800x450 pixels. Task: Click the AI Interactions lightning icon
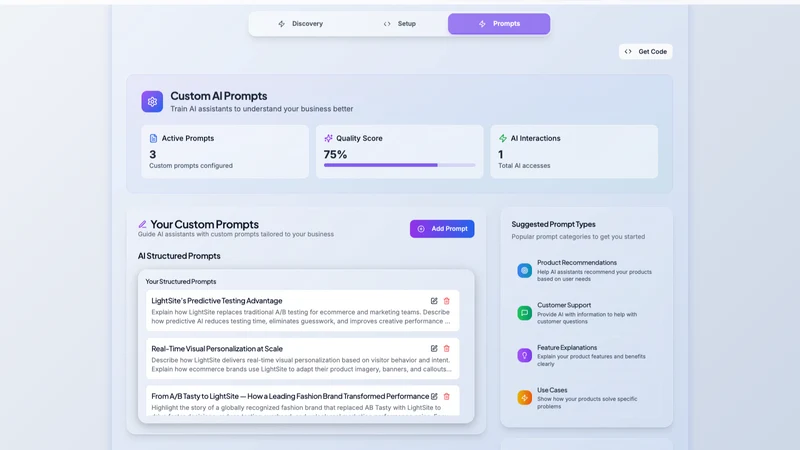tap(503, 138)
